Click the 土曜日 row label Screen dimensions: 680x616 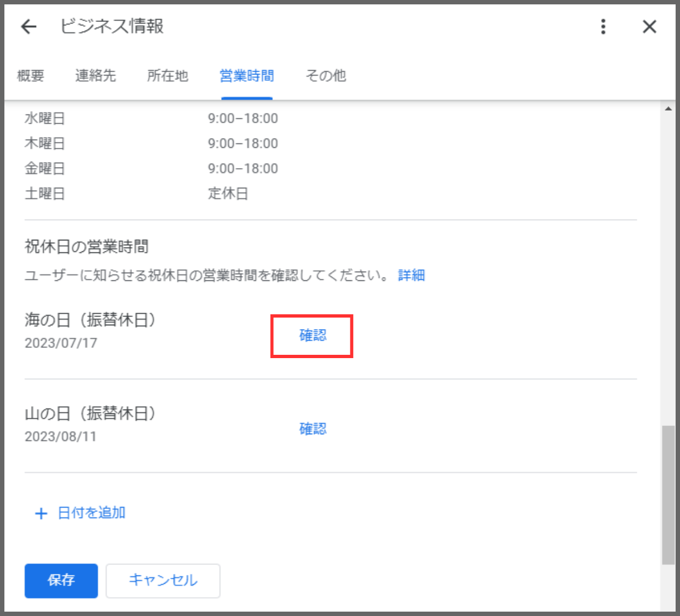click(45, 194)
